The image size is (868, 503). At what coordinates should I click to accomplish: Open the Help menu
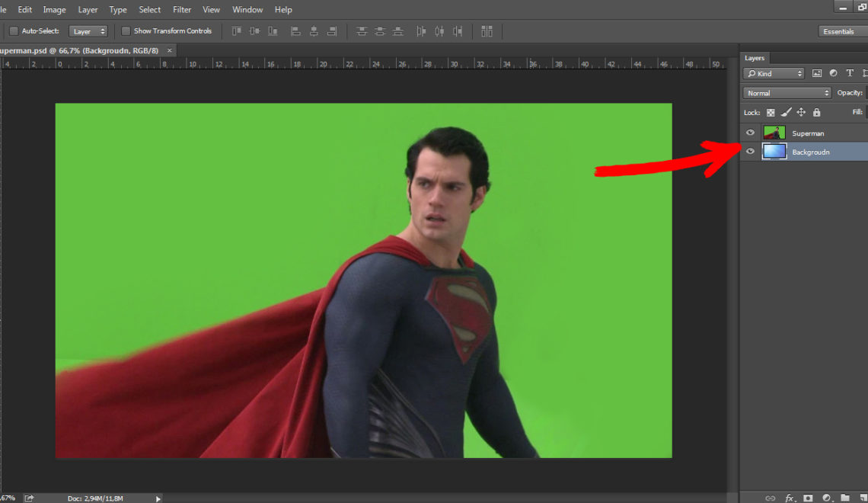283,9
